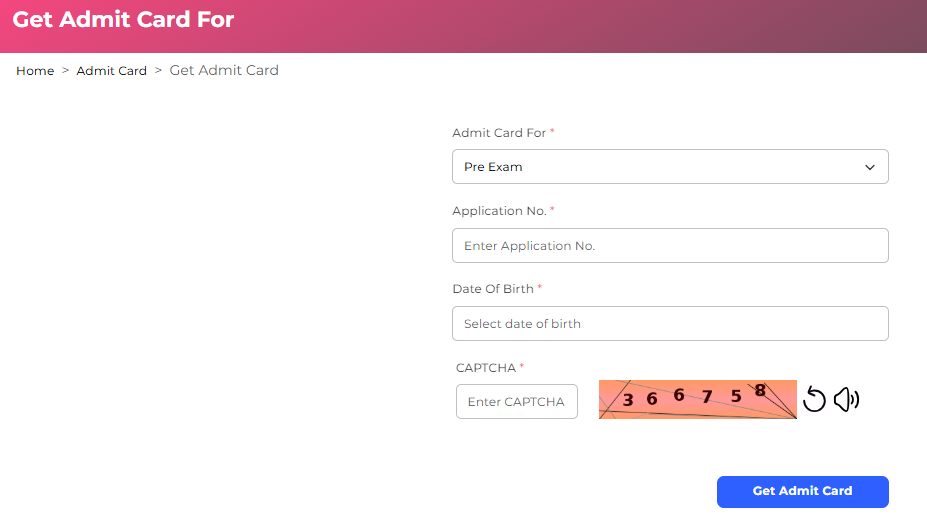Open the Admit Card For dropdown
Viewport: 927px width, 530px height.
670,167
